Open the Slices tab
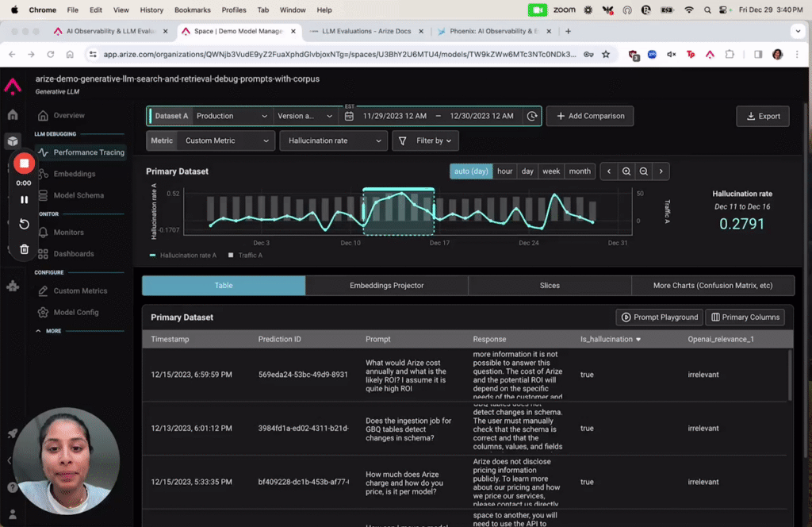Screen dimensions: 812x527 550,286
